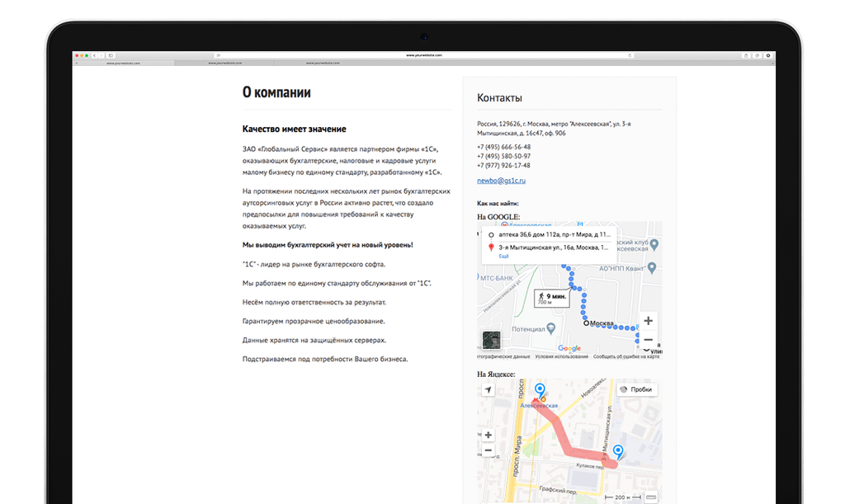845x504 pixels.
Task: Open 'Сообщить об ошибке на карте' link
Action: click(626, 356)
